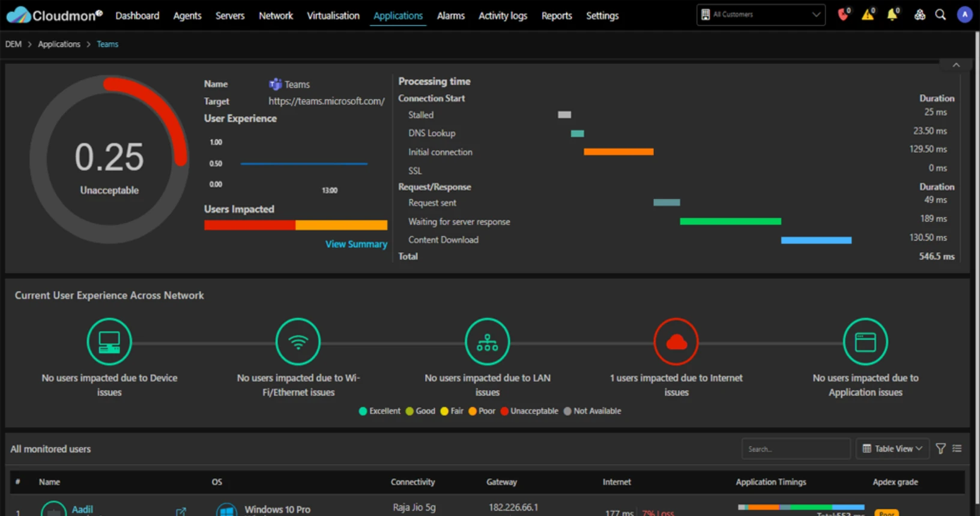Open the yellow warning triangle alerts
980x516 pixels.
[x=868, y=14]
